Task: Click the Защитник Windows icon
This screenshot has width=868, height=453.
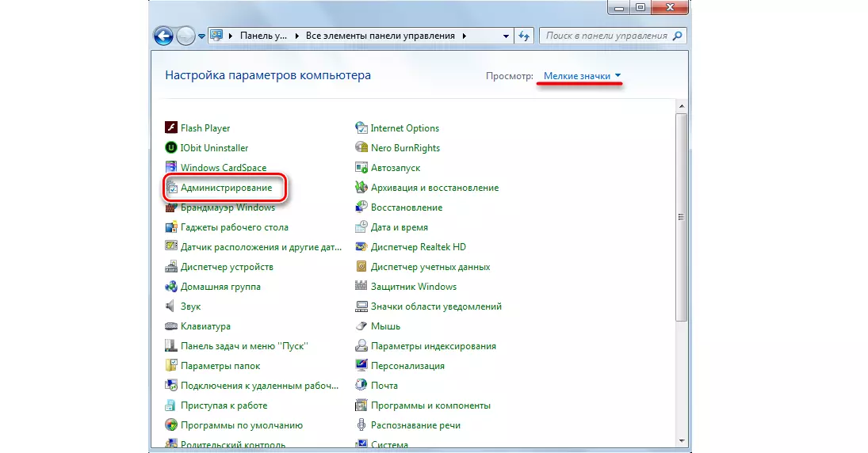Action: tap(361, 287)
